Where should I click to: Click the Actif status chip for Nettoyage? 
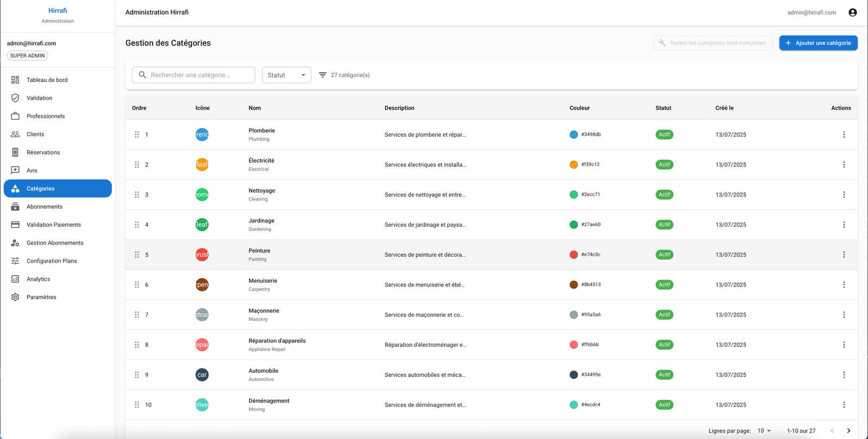tap(664, 194)
